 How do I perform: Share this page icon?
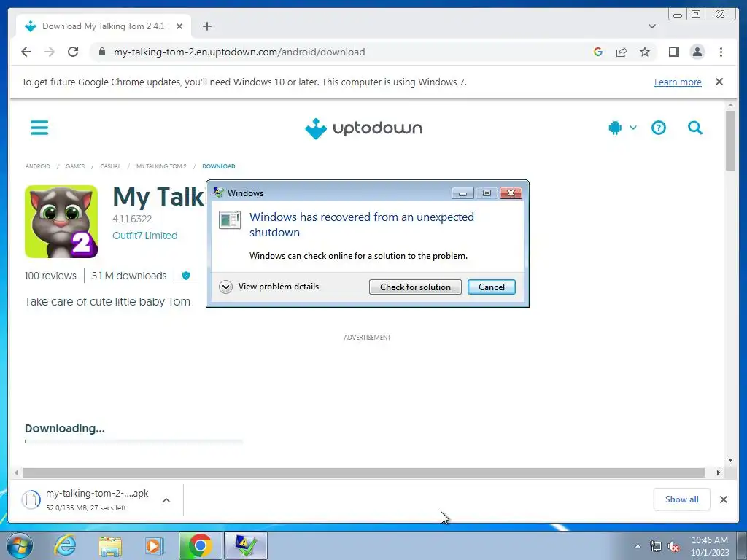pyautogui.click(x=622, y=52)
